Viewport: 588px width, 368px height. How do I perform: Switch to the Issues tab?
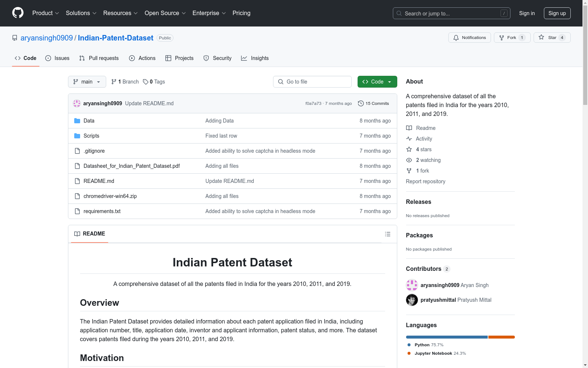(x=57, y=58)
